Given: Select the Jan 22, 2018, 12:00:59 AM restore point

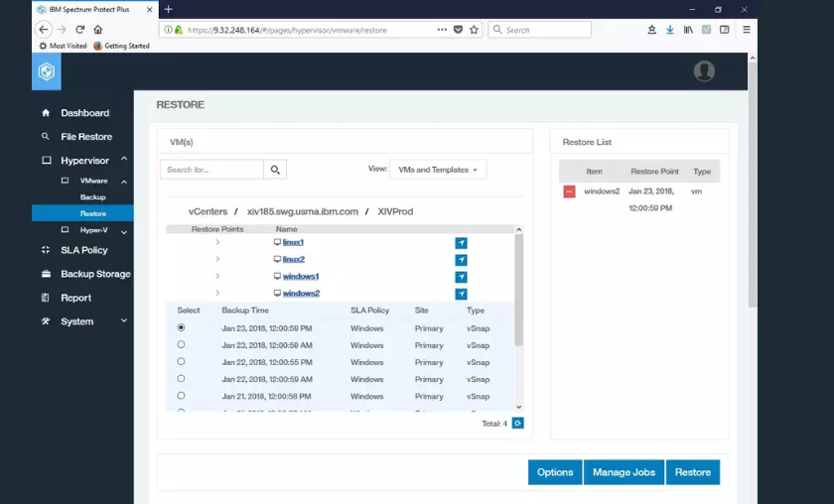Looking at the screenshot, I should tap(181, 379).
